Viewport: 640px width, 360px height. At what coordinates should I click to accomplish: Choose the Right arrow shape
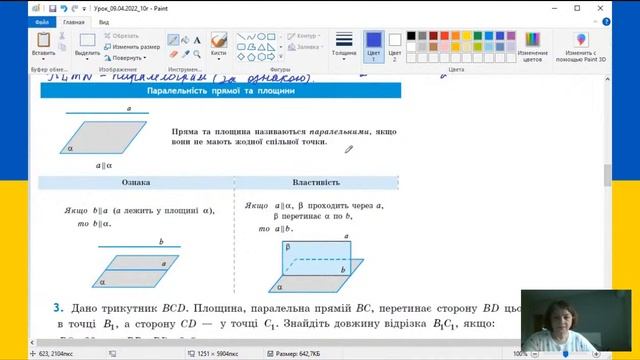271,57
